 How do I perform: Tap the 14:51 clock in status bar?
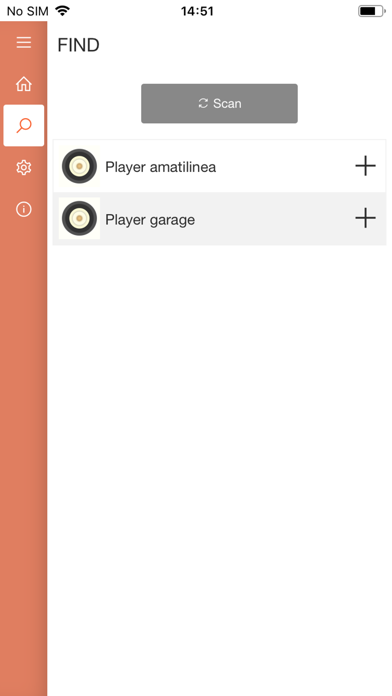pyautogui.click(x=197, y=11)
